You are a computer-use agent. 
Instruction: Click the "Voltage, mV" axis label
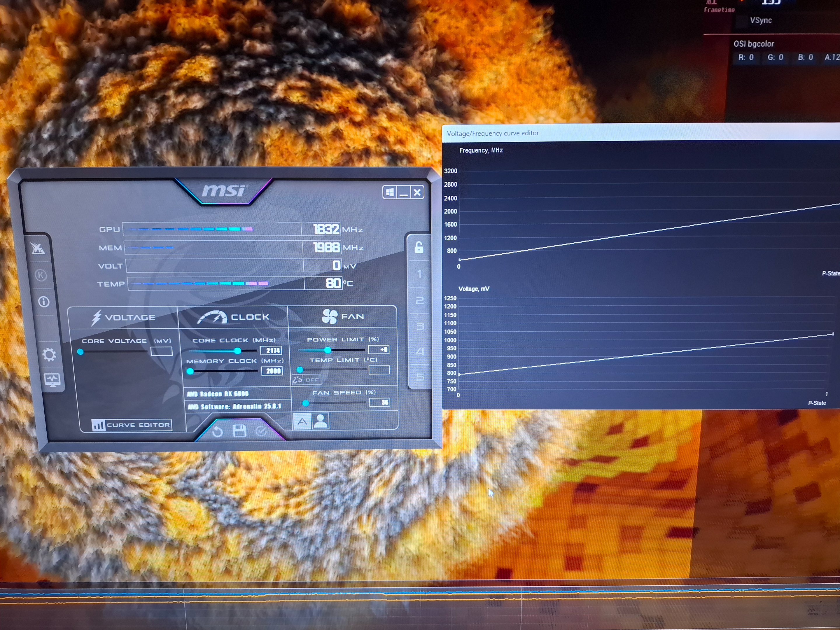tap(474, 289)
